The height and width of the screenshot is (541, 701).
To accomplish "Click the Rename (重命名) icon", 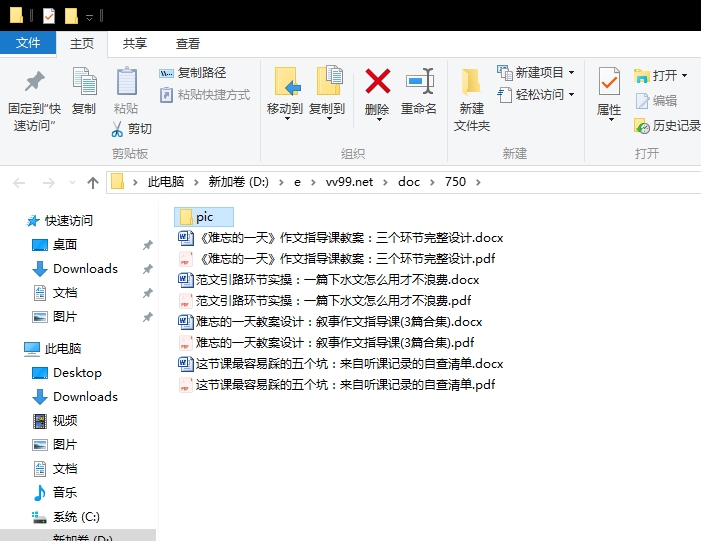I will 419,91.
